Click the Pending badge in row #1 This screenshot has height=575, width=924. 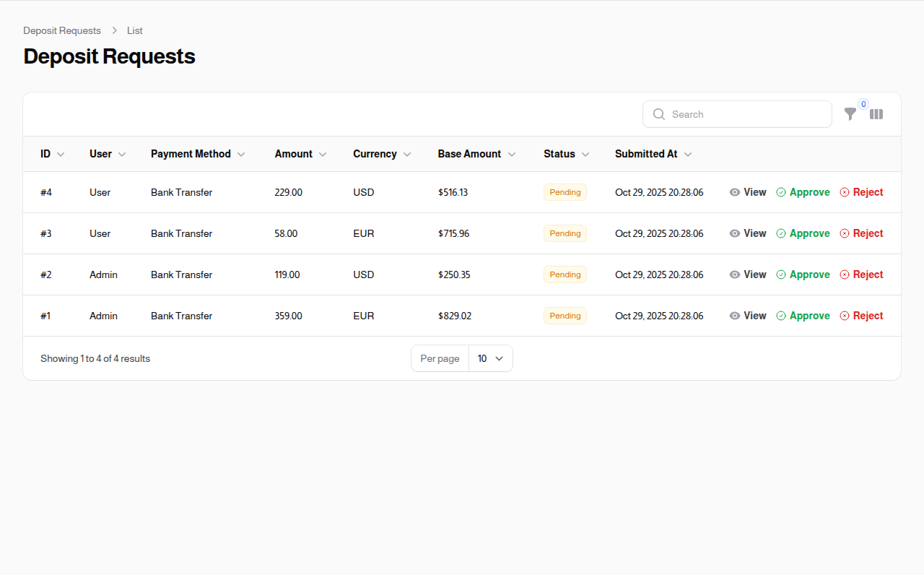[x=565, y=316]
